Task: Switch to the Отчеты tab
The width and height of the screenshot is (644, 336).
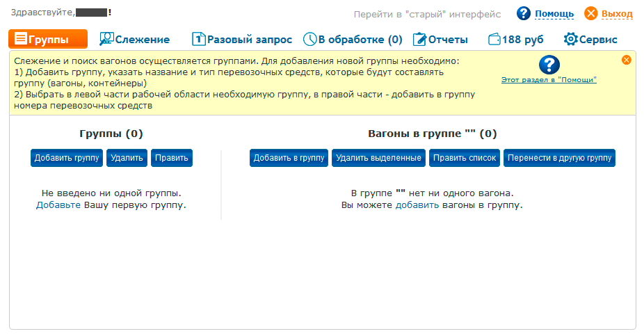Action: (x=448, y=40)
